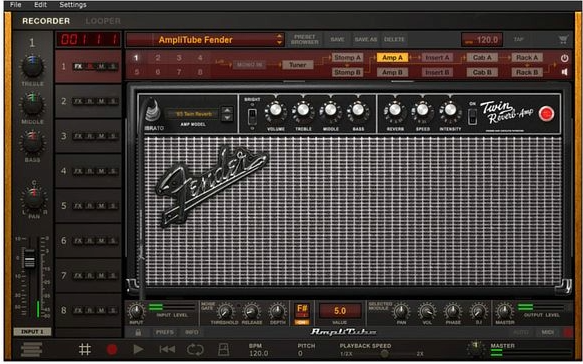
Task: Click the amp REVERB knob
Action: tap(395, 110)
